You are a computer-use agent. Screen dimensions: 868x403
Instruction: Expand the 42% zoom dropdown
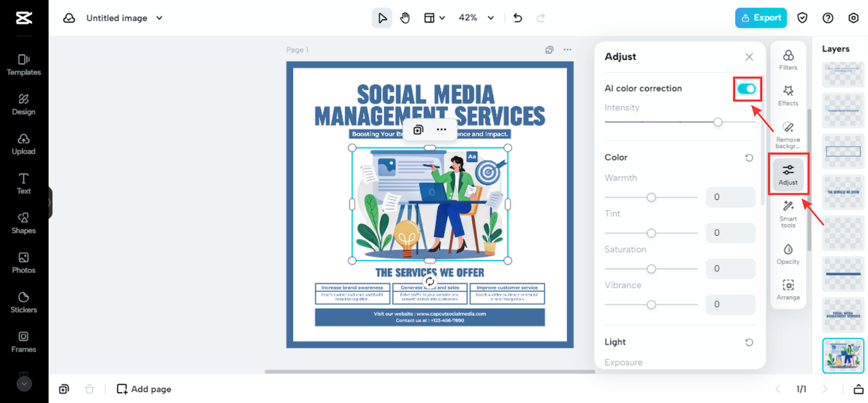pyautogui.click(x=477, y=18)
